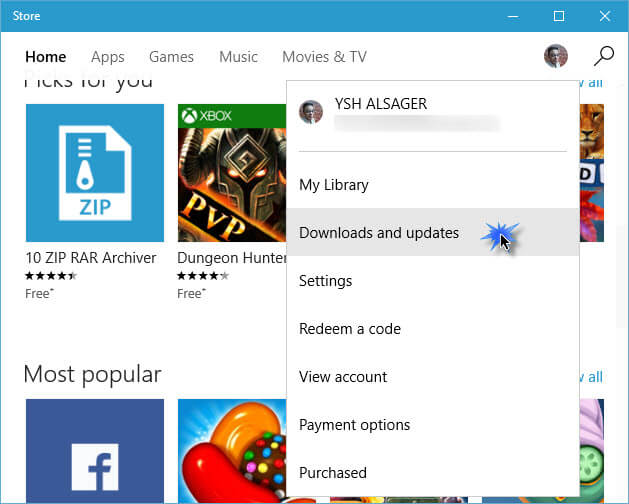The image size is (629, 504).
Task: Go to the Music tab
Action: pos(238,57)
